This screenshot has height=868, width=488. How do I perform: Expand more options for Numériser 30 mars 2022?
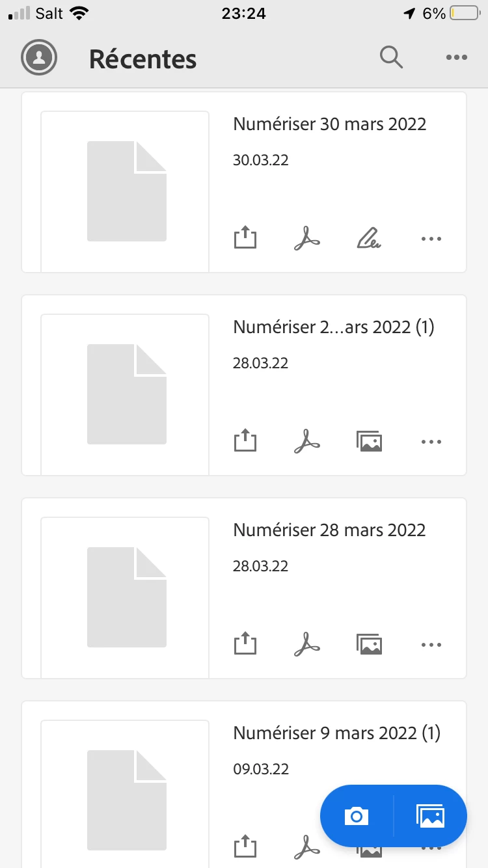point(431,239)
